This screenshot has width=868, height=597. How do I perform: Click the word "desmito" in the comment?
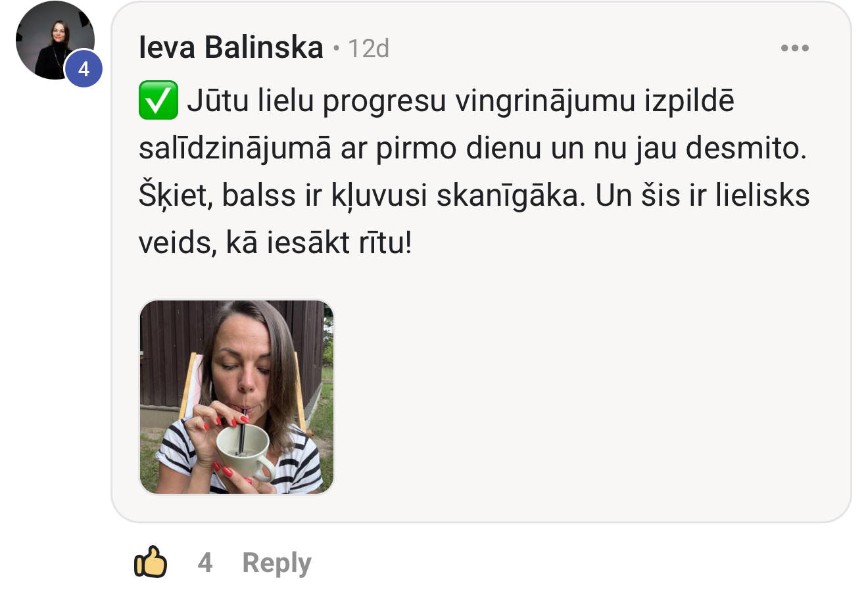pos(746,149)
